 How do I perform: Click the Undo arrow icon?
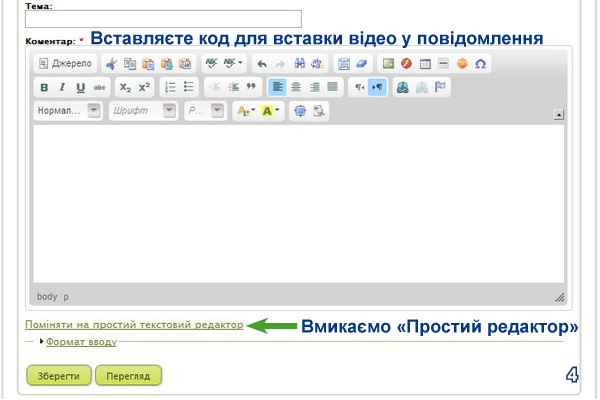[x=262, y=63]
